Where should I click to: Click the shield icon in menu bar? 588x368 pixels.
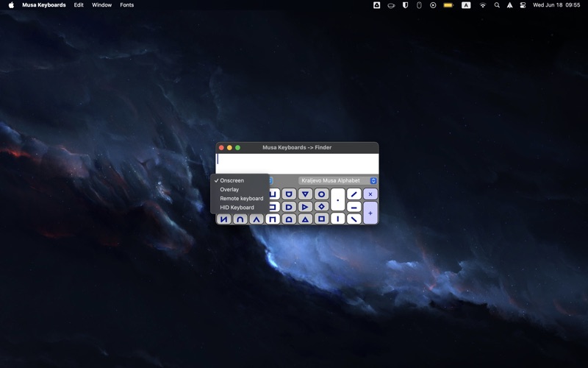click(405, 5)
